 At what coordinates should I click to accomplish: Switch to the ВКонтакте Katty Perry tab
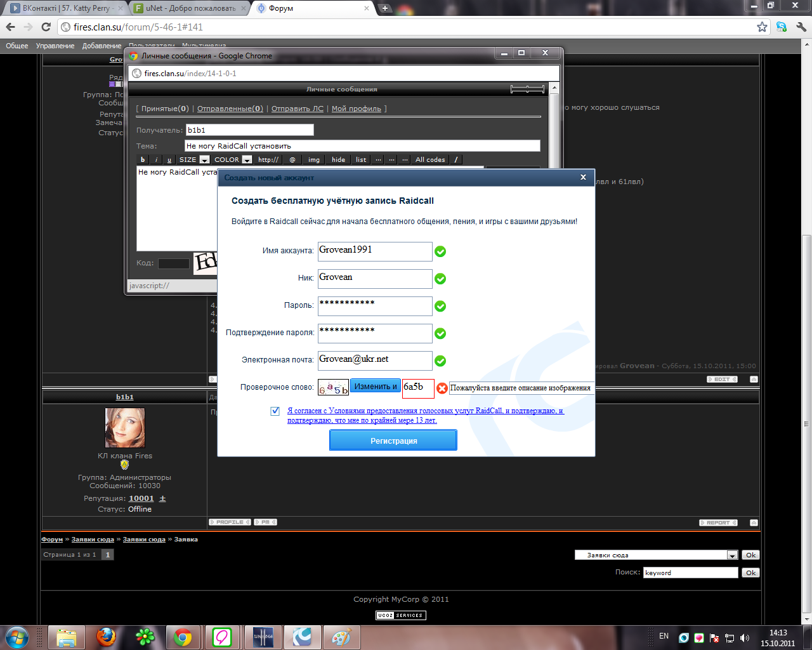65,8
